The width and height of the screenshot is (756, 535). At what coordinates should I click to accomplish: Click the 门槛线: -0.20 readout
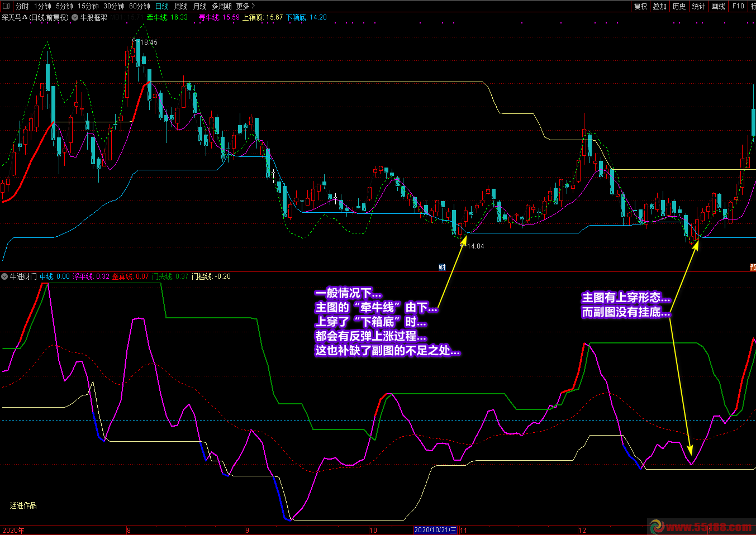[x=211, y=276]
